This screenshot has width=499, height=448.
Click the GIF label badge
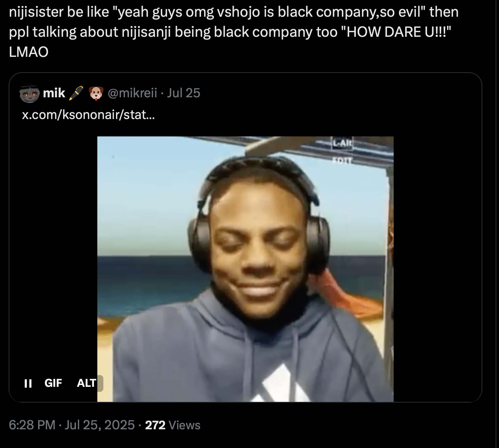point(53,383)
